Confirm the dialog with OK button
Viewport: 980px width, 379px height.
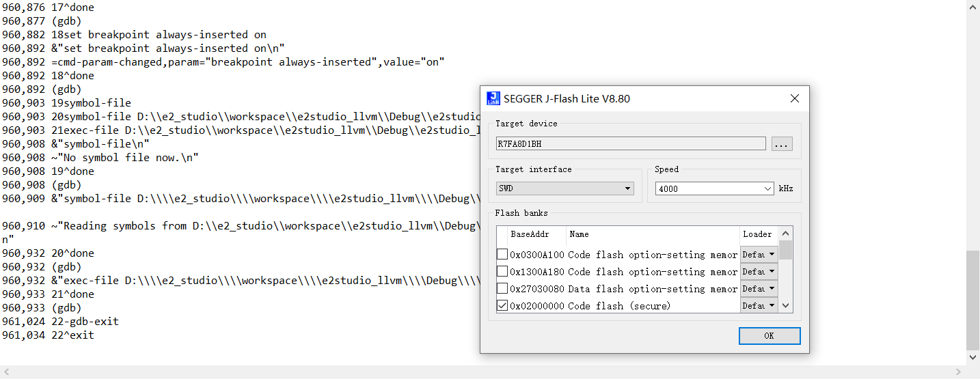[x=770, y=335]
